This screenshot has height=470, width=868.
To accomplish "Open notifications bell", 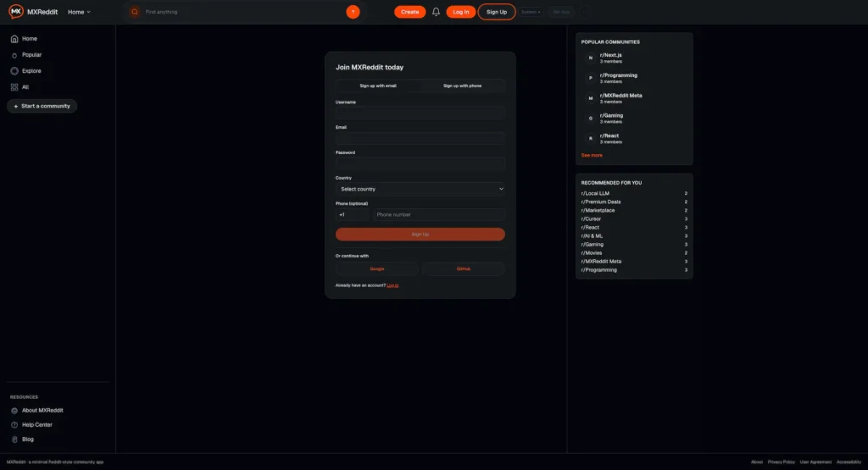I will point(437,12).
